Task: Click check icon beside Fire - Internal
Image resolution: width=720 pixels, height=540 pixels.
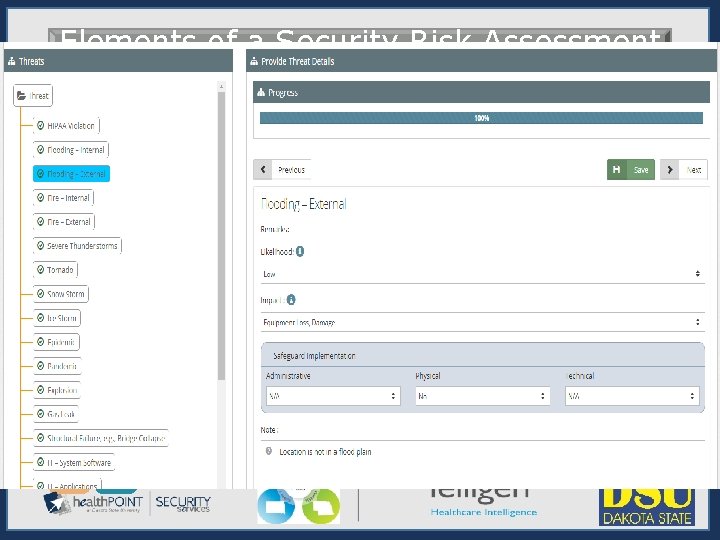Action: [x=40, y=198]
